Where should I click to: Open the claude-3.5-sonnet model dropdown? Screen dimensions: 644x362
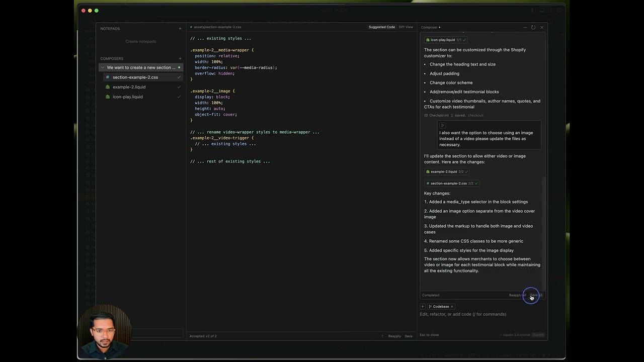[x=516, y=335]
